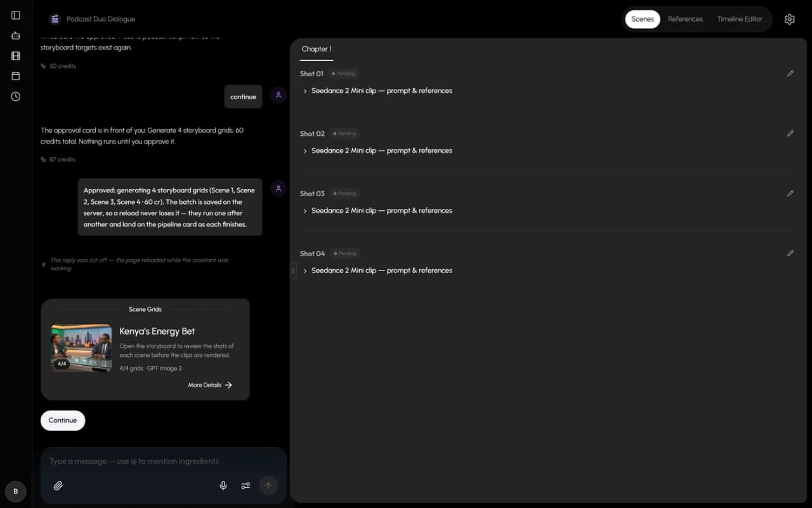Switch to the Timeline Editor tab

(x=740, y=19)
